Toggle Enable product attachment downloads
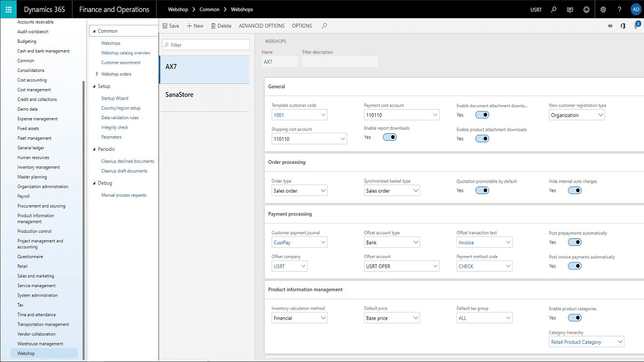The height and width of the screenshot is (362, 644). click(482, 138)
